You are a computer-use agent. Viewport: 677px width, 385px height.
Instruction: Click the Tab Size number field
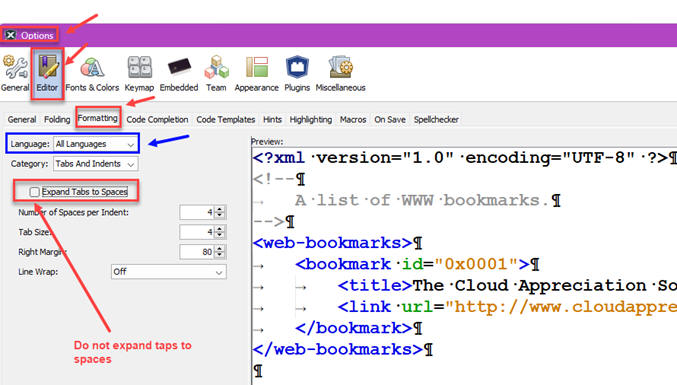197,232
